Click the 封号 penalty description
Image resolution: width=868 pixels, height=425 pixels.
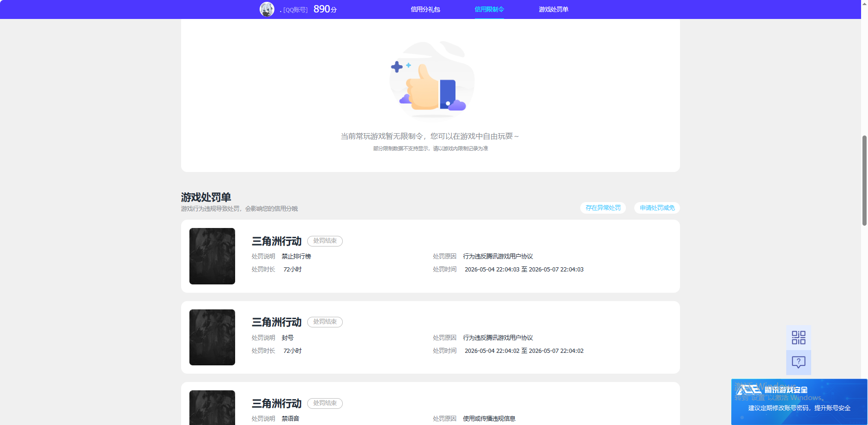coord(287,338)
